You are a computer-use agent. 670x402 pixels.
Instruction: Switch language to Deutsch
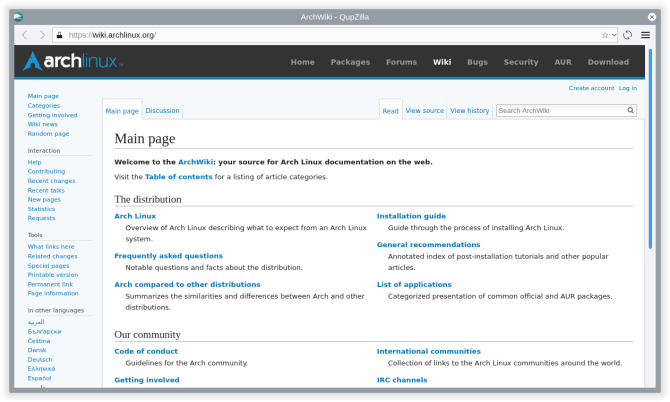40,360
